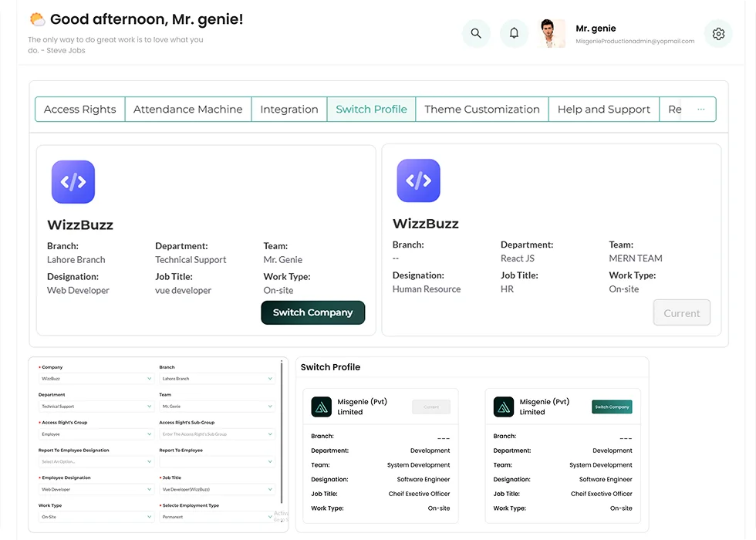Select the Attendance Machine tab
Image resolution: width=756 pixels, height=540 pixels.
tap(187, 110)
